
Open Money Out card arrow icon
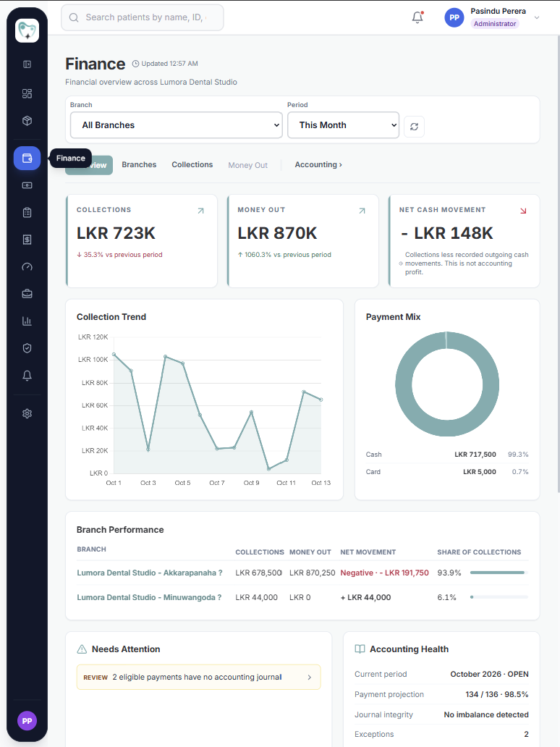tap(362, 211)
